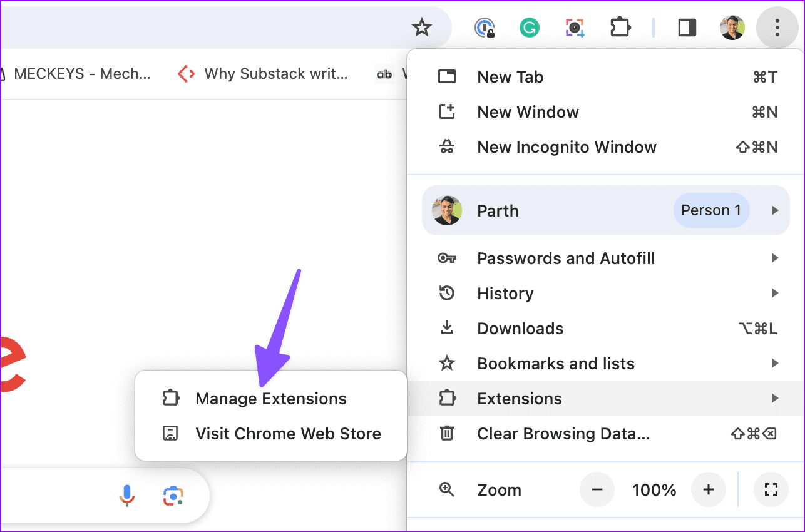The width and height of the screenshot is (805, 532).
Task: Click Manage Extensions in the submenu
Action: click(x=271, y=398)
